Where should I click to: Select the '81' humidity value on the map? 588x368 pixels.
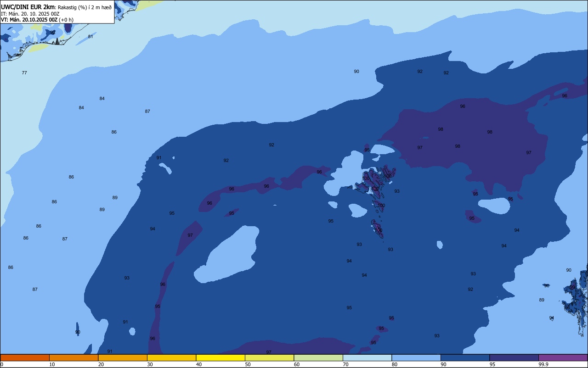[x=90, y=37]
